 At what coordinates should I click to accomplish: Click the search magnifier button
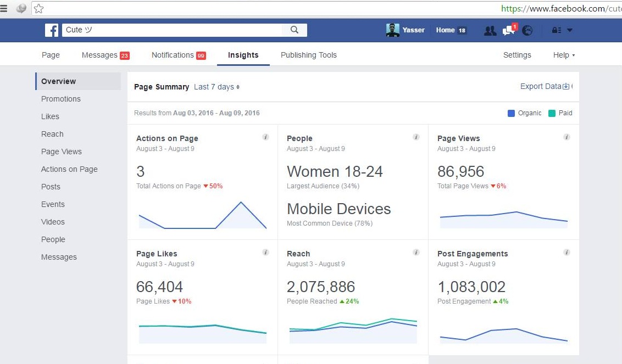click(x=295, y=30)
